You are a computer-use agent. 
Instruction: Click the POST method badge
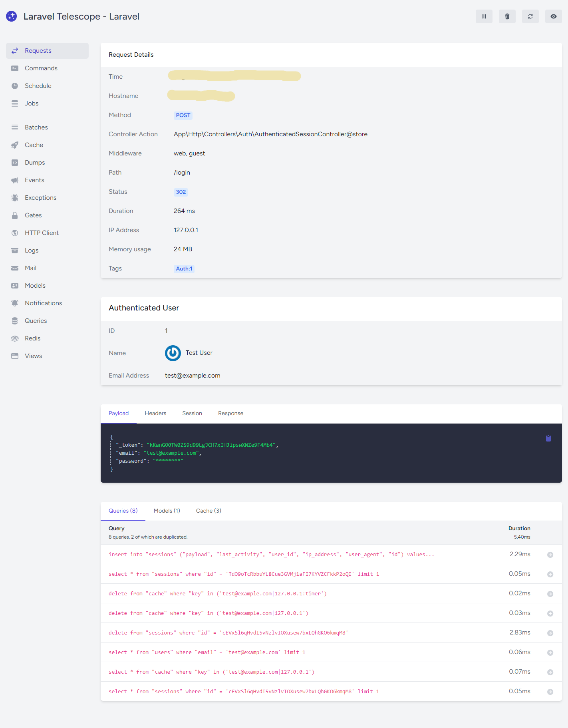point(183,115)
